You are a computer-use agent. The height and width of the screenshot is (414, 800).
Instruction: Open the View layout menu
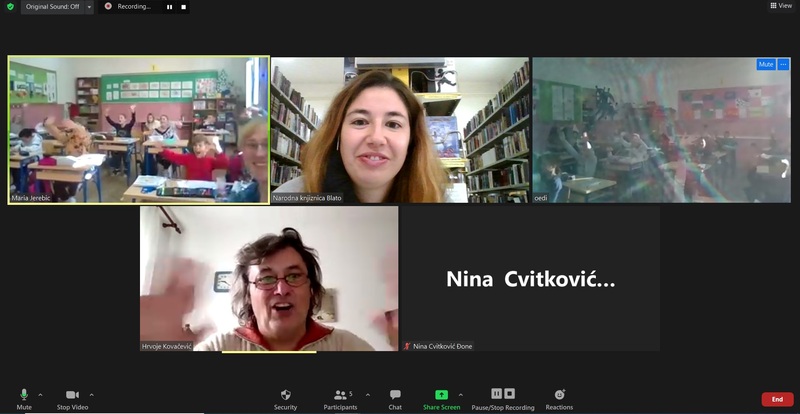click(781, 6)
